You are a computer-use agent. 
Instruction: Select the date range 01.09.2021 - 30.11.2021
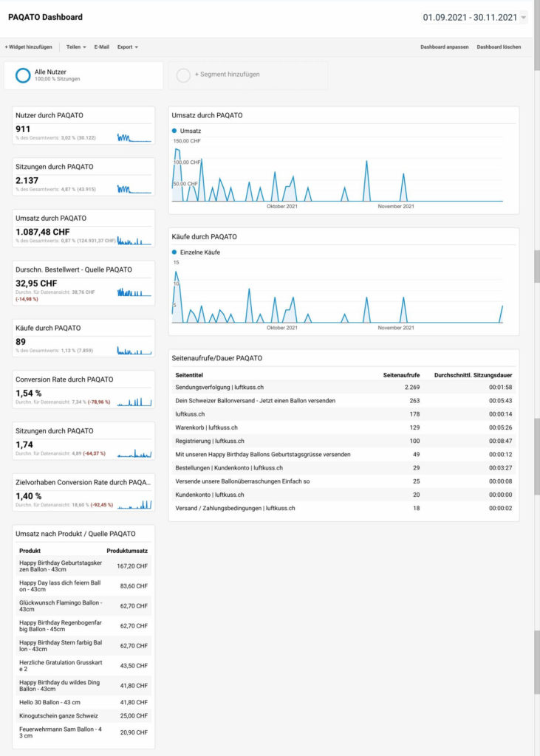click(469, 17)
